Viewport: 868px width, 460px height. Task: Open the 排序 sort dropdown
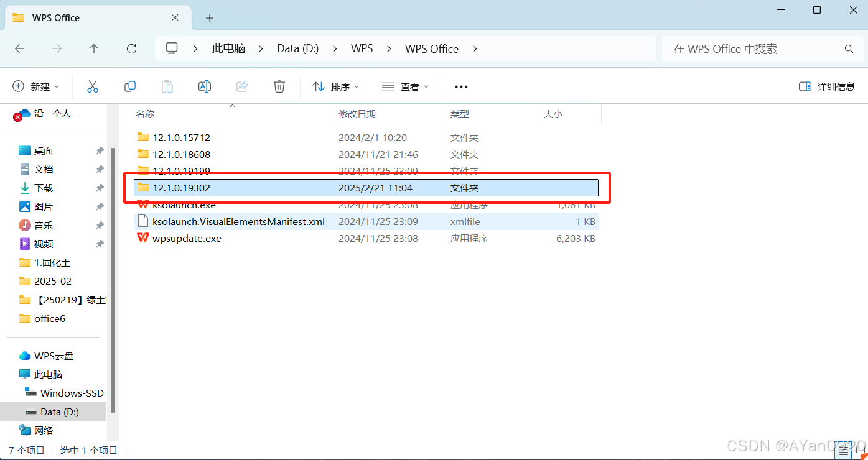[336, 86]
